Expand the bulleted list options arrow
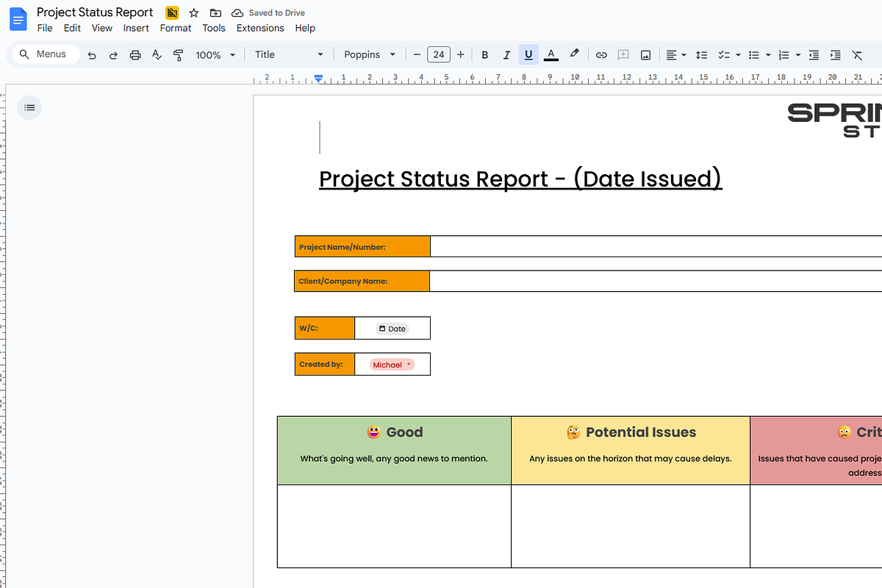This screenshot has height=588, width=882. (x=768, y=55)
